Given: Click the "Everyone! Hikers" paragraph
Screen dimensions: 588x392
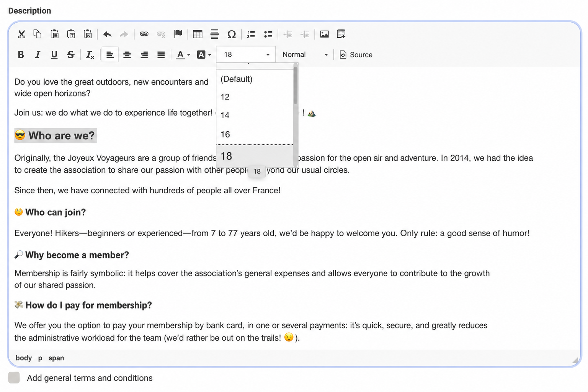Looking at the screenshot, I should click(x=272, y=233).
